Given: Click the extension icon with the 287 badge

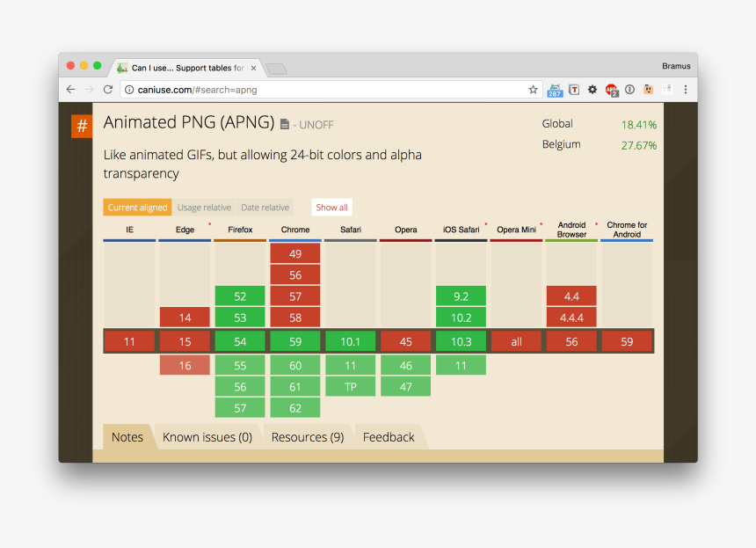Looking at the screenshot, I should tap(555, 90).
